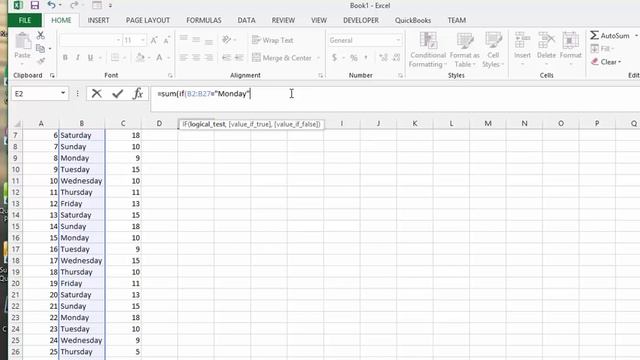
Task: Click the Orientation text angle icon
Action: click(x=226, y=40)
